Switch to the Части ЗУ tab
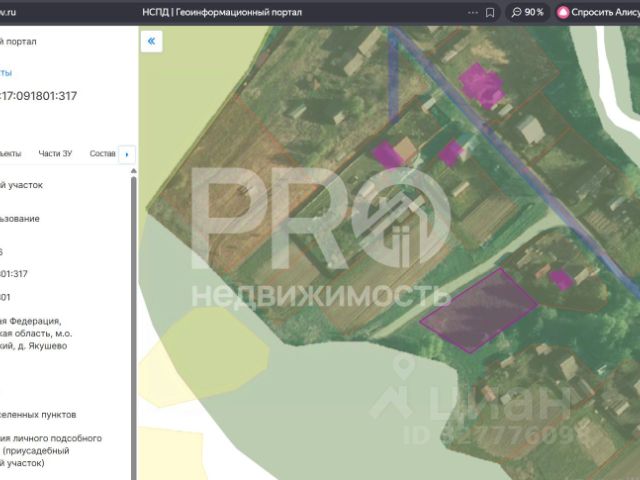Screen dimensions: 640x480 point(55,153)
